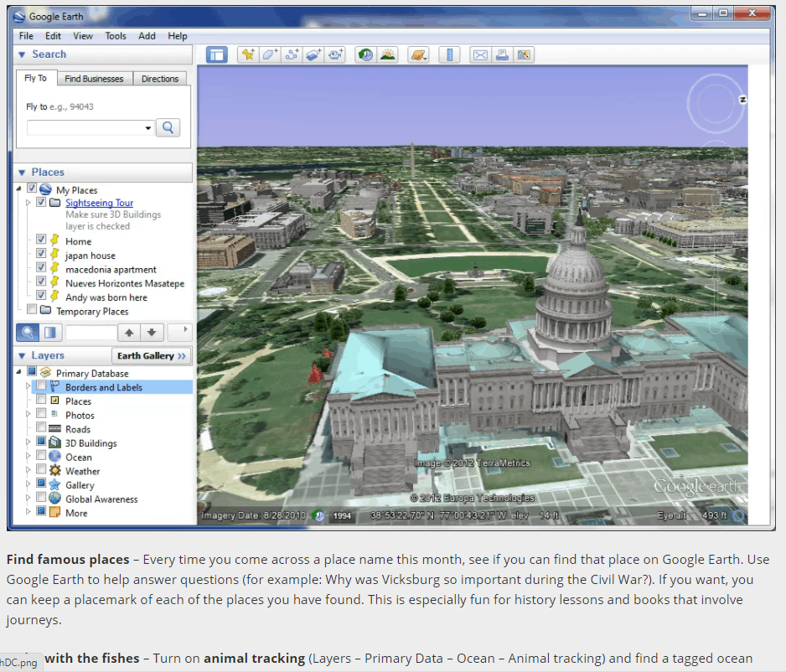
Task: Expand the Photos layer
Action: (28, 414)
